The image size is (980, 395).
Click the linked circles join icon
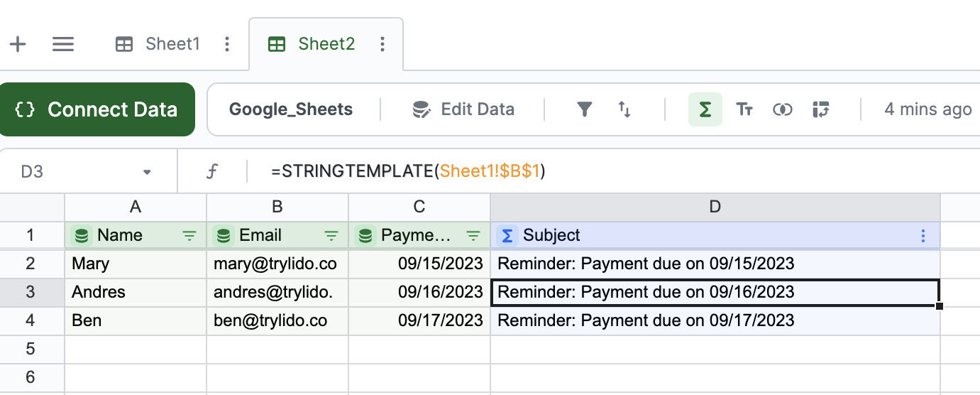(782, 109)
